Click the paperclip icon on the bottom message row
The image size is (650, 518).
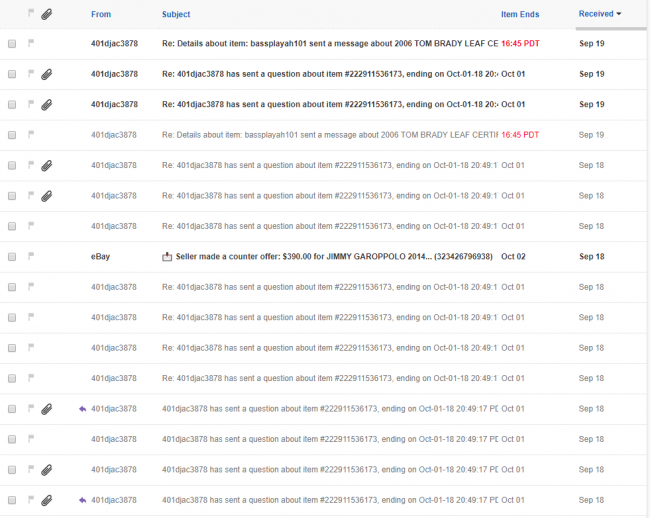pyautogui.click(x=47, y=499)
